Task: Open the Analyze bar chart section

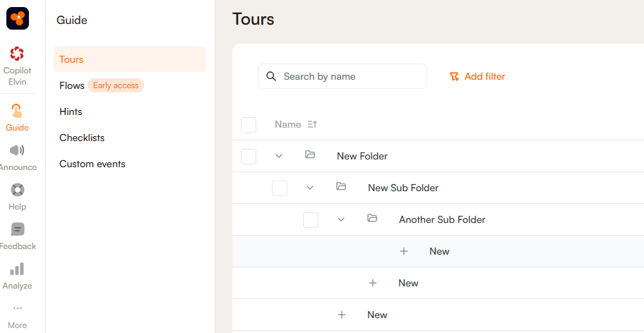Action: pyautogui.click(x=18, y=276)
